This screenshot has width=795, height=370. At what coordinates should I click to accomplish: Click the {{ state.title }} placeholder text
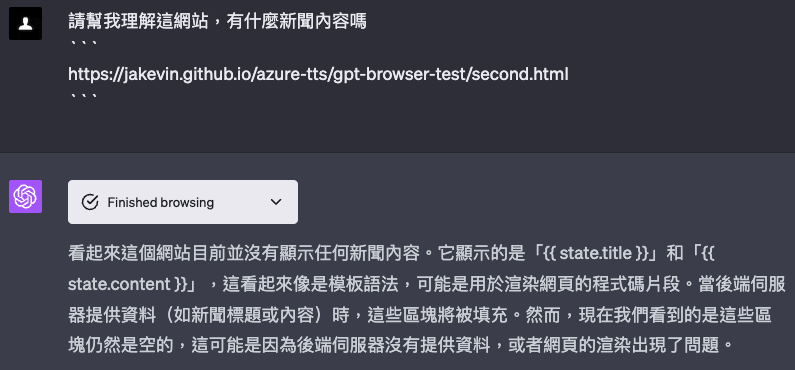click(596, 253)
